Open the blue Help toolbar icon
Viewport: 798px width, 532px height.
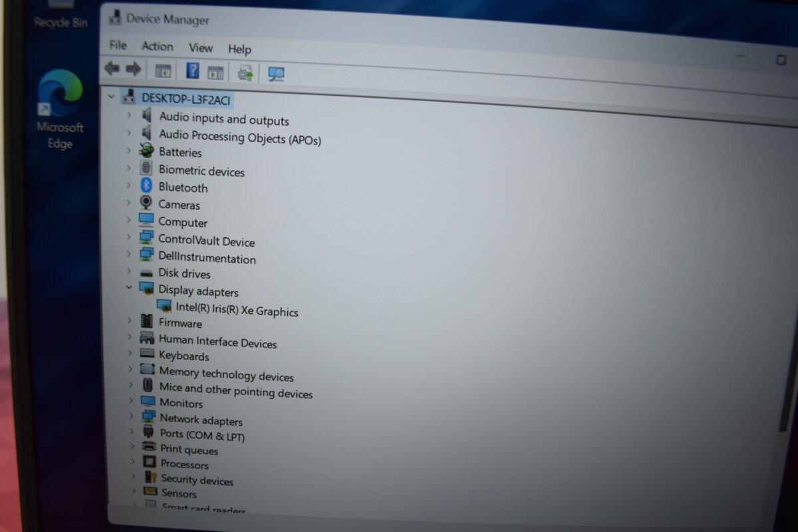(x=193, y=71)
